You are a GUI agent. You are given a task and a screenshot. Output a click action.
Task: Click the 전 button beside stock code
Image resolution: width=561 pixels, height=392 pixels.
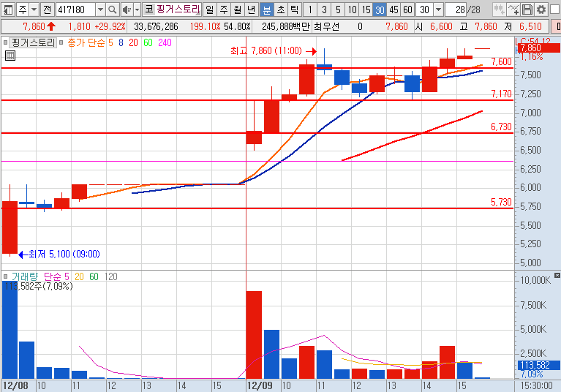pyautogui.click(x=48, y=10)
